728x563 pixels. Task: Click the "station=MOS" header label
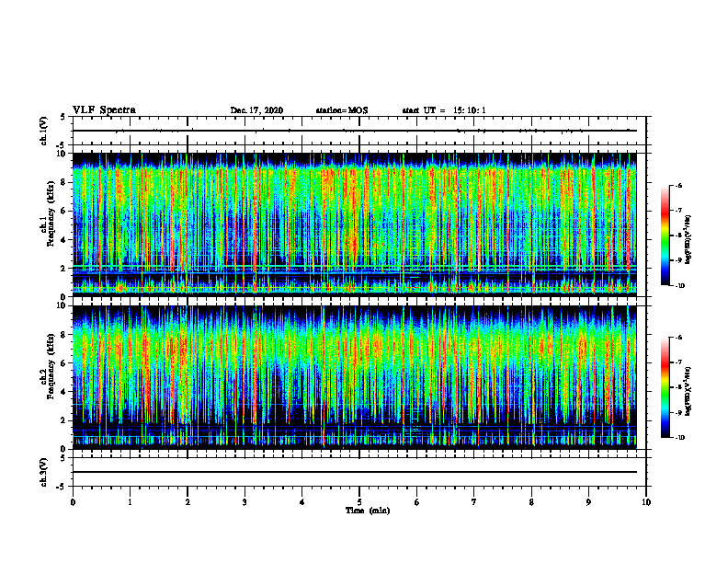click(342, 110)
